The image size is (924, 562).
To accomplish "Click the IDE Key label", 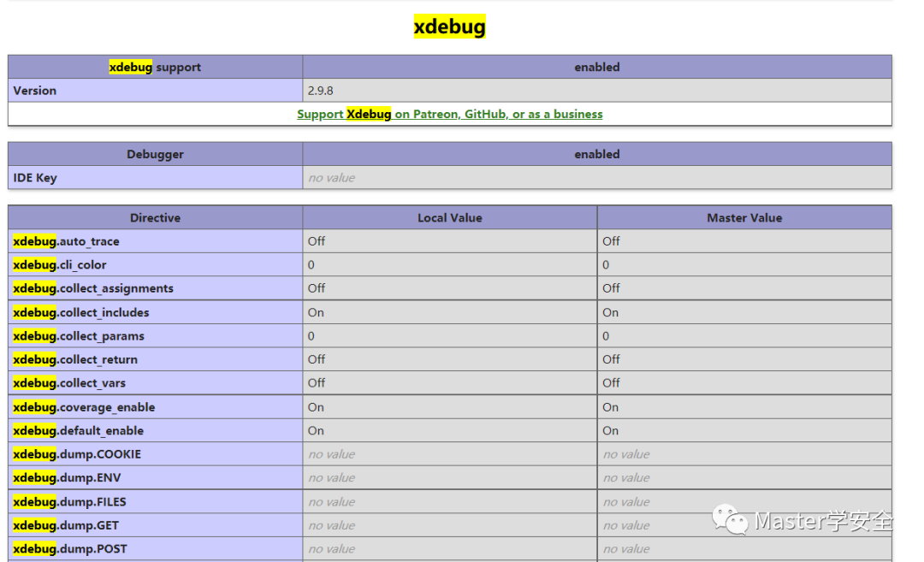I will coord(35,178).
